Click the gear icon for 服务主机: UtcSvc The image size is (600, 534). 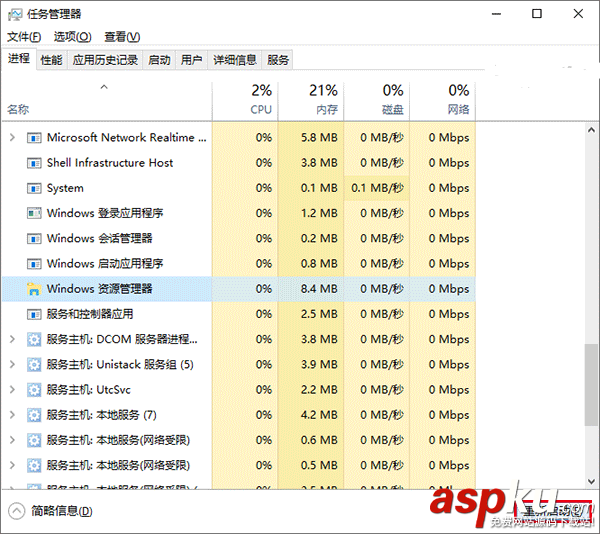[x=34, y=390]
